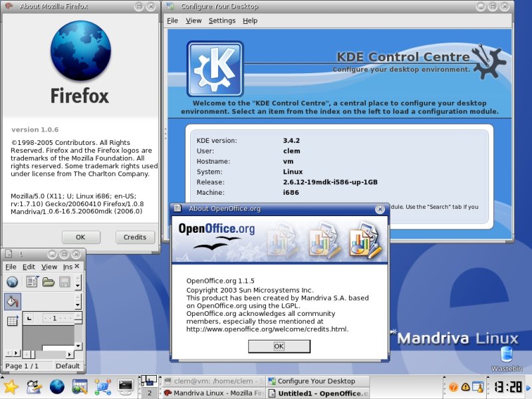532x399 pixels.
Task: Open View menu in Configure Your Desktop
Action: 194,21
